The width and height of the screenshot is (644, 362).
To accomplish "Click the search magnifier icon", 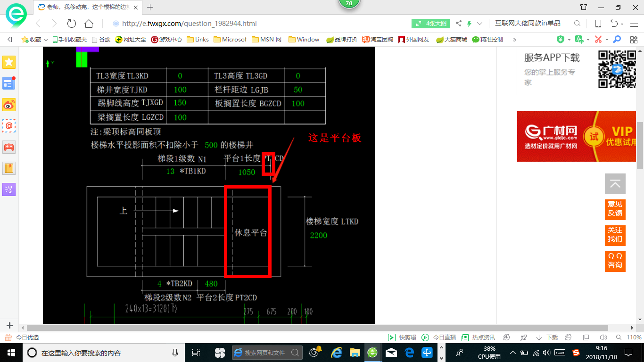I will tap(577, 24).
